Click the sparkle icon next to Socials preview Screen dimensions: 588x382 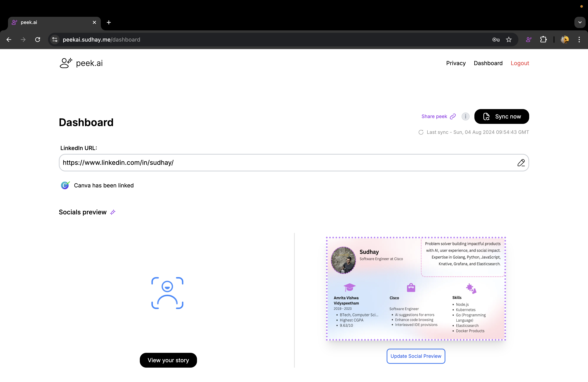tap(113, 212)
